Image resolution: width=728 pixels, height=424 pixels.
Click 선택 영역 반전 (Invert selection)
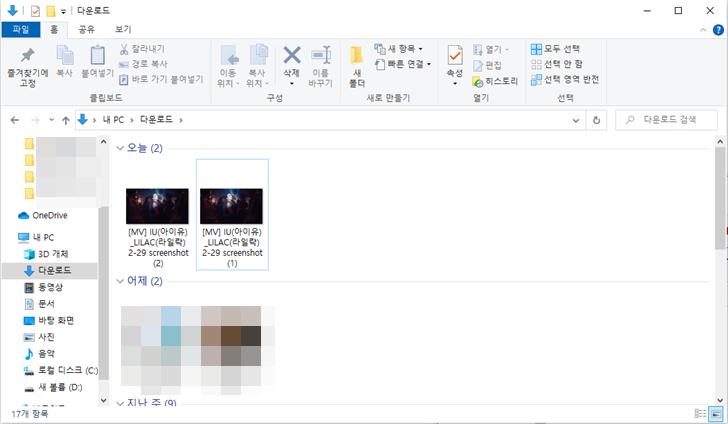pos(565,79)
